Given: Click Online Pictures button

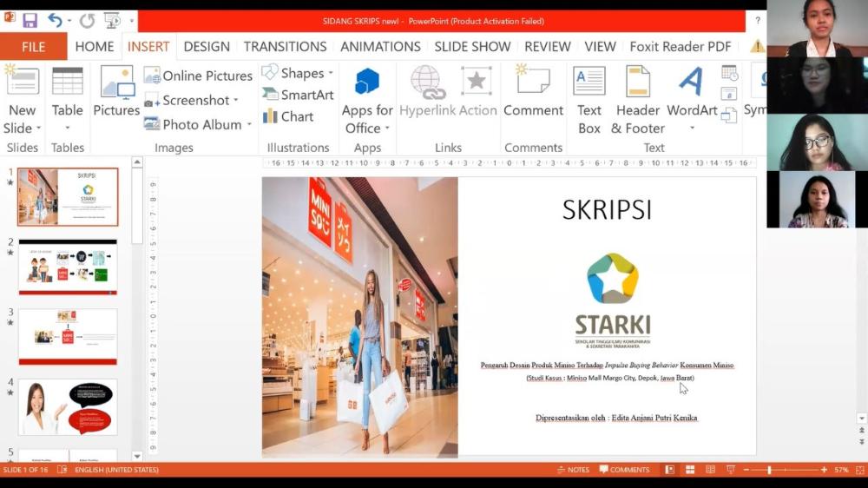Looking at the screenshot, I should [198, 76].
